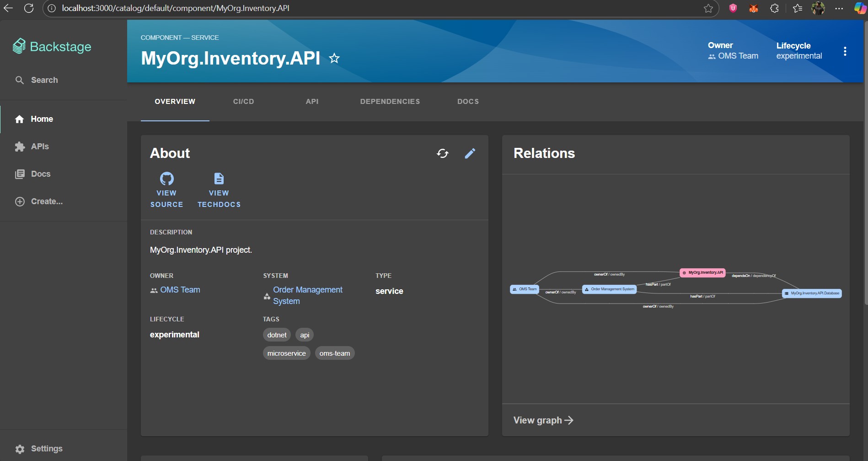Open the MetaMask fox extension
The width and height of the screenshot is (868, 461).
pyautogui.click(x=754, y=8)
